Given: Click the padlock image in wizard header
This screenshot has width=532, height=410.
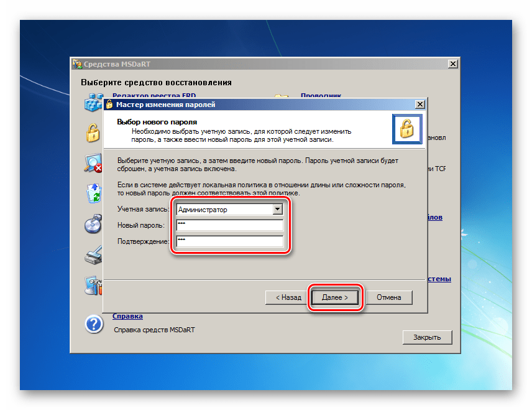Looking at the screenshot, I should pyautogui.click(x=407, y=129).
